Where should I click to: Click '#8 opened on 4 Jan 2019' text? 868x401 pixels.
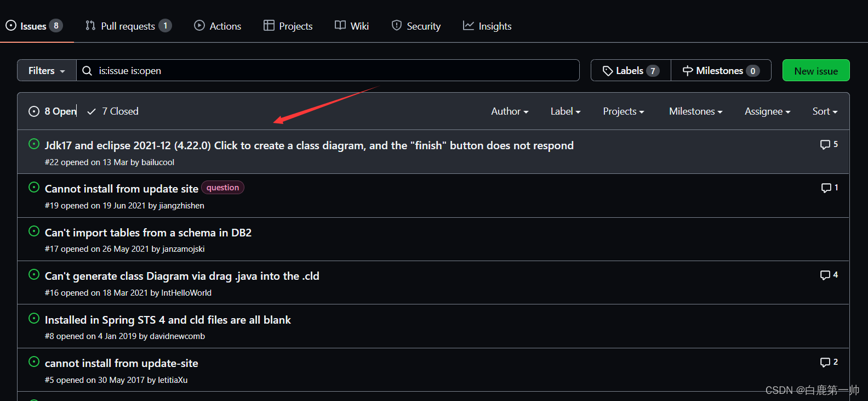tap(90, 336)
